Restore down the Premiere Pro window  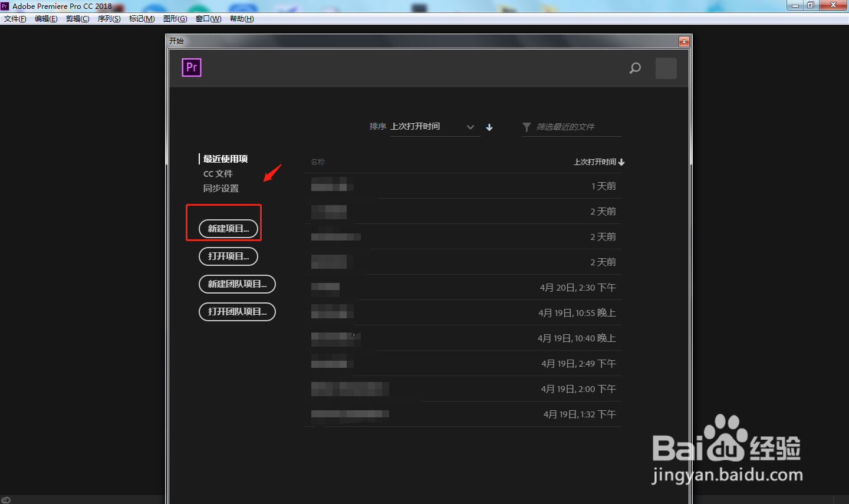[811, 5]
